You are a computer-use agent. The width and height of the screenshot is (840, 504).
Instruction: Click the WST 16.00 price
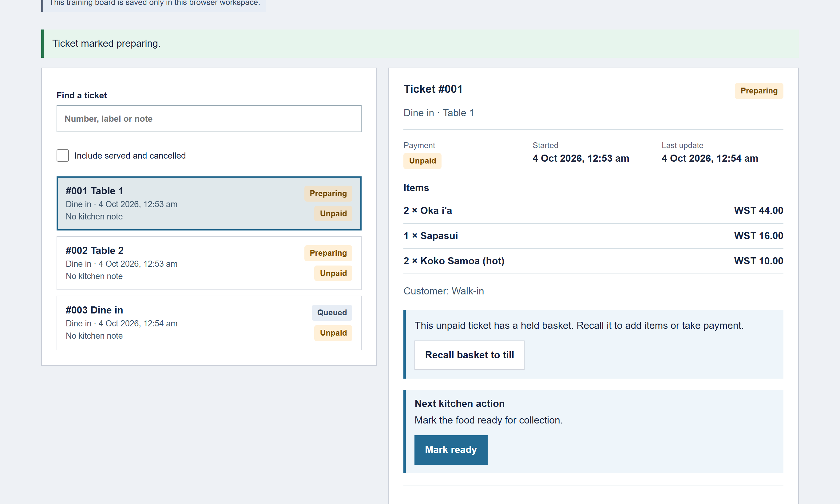coord(759,236)
